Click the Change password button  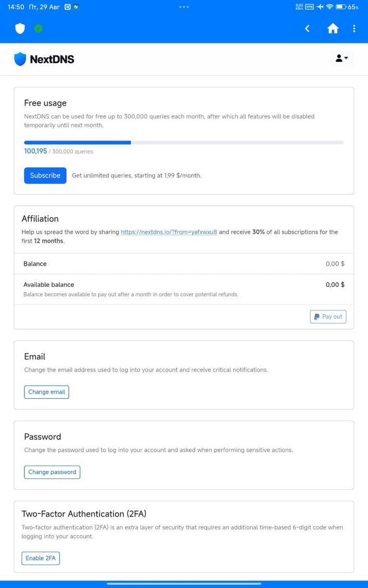[x=52, y=472]
